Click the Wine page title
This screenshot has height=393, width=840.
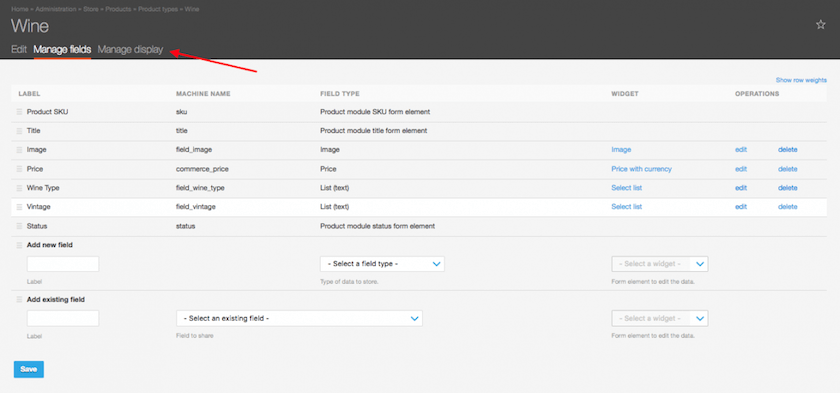click(x=30, y=26)
